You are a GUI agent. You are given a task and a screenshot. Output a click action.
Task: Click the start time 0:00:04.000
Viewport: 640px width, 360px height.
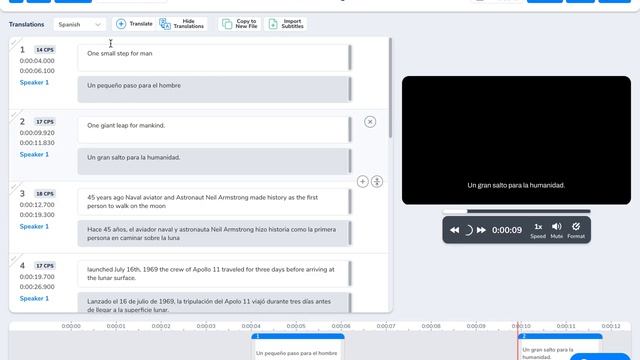point(37,61)
